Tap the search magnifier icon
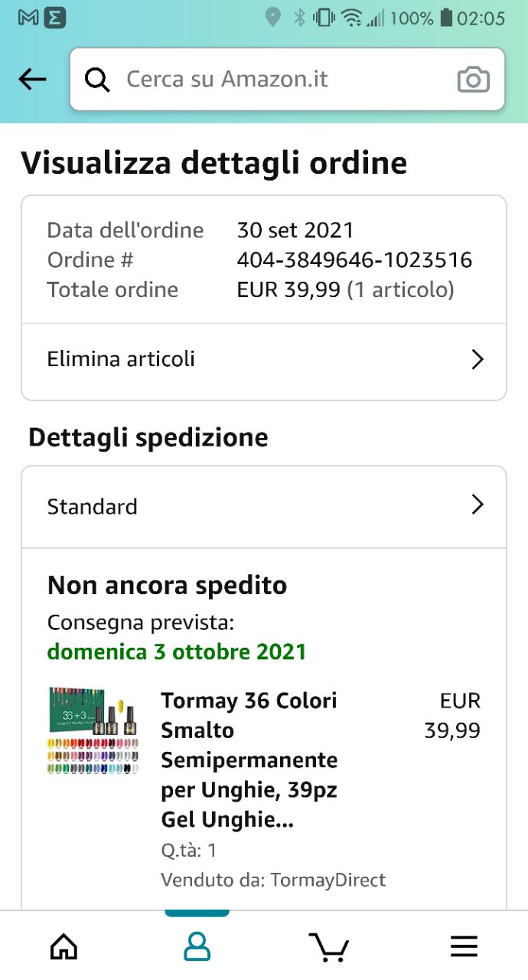This screenshot has width=528, height=980. 97,79
